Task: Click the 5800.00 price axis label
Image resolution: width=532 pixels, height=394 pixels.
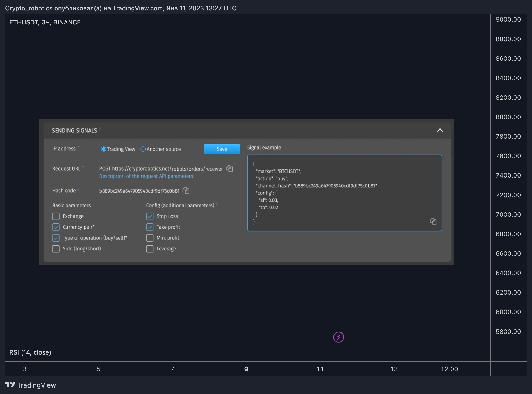Action: pyautogui.click(x=508, y=331)
